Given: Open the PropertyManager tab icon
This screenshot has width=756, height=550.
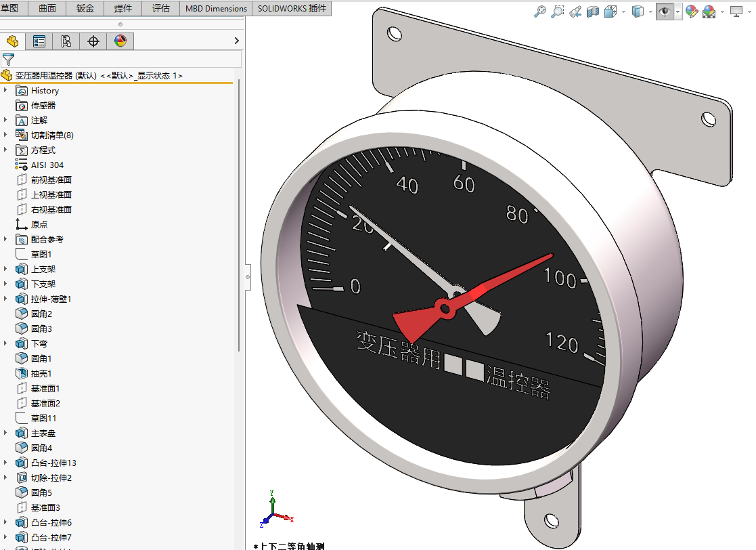Looking at the screenshot, I should pyautogui.click(x=39, y=41).
